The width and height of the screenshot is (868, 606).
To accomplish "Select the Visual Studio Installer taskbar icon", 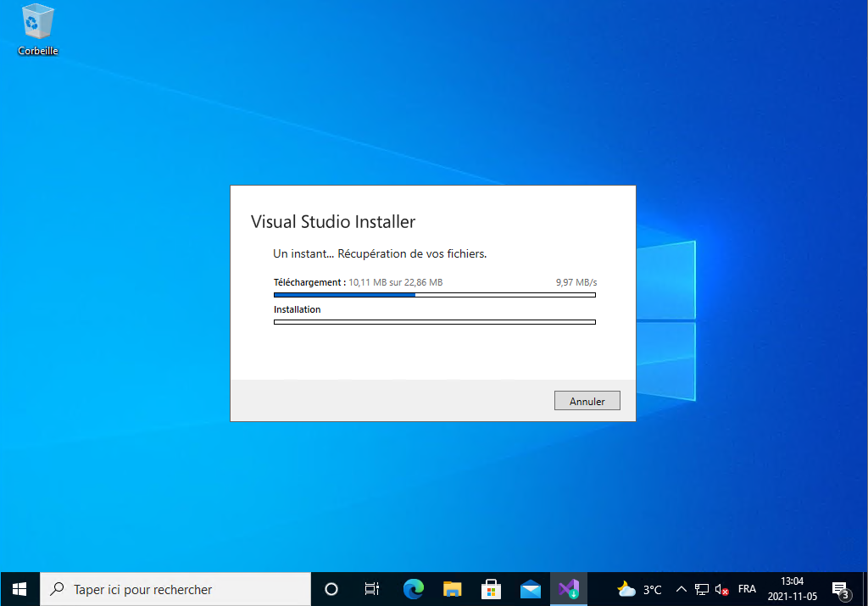I will tap(569, 589).
